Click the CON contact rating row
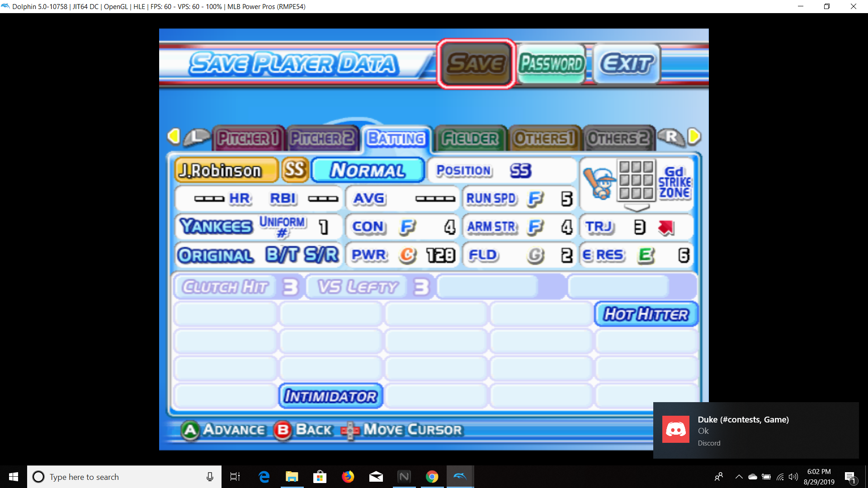Viewport: 868px width, 488px height. [402, 227]
